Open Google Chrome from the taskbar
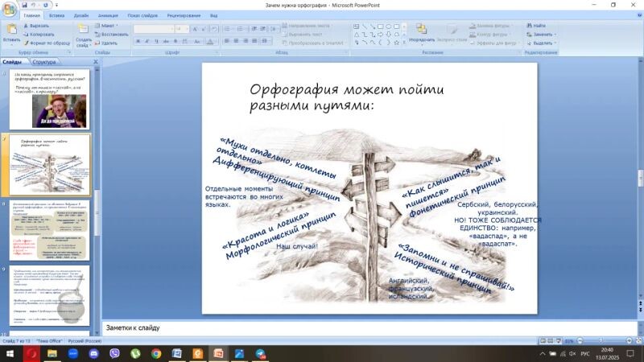Viewport: 644px width, 362px height. pos(156,353)
